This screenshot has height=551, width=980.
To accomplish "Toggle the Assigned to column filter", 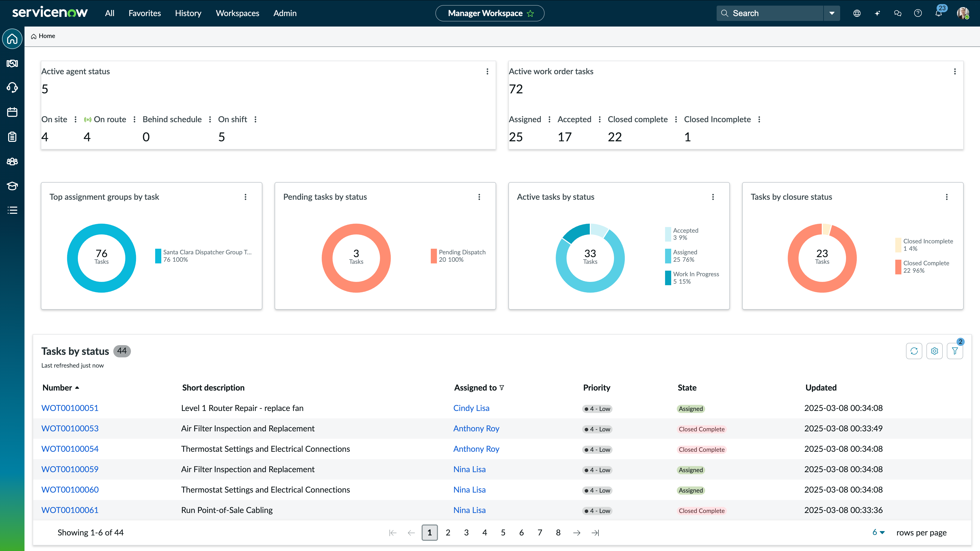I will (502, 387).
